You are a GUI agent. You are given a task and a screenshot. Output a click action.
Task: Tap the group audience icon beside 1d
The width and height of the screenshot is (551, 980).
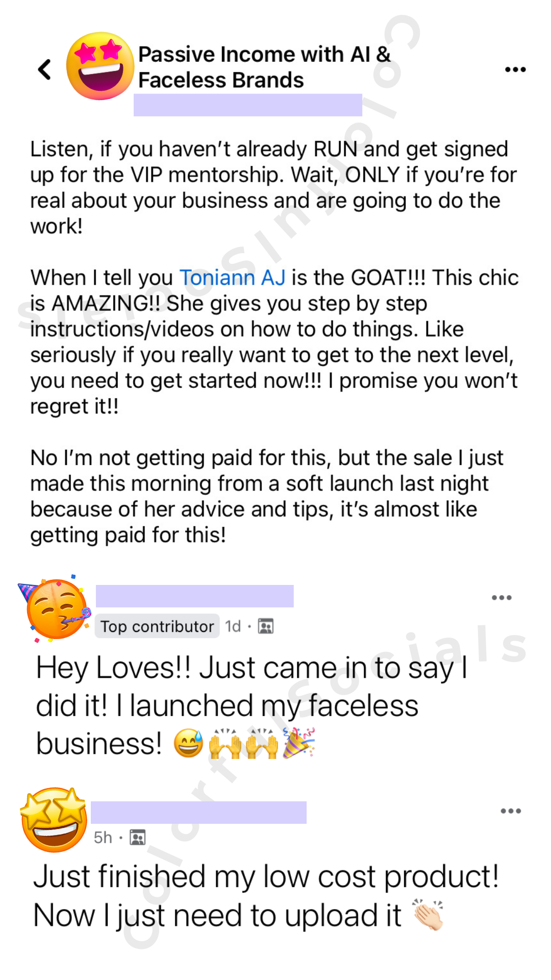[266, 626]
